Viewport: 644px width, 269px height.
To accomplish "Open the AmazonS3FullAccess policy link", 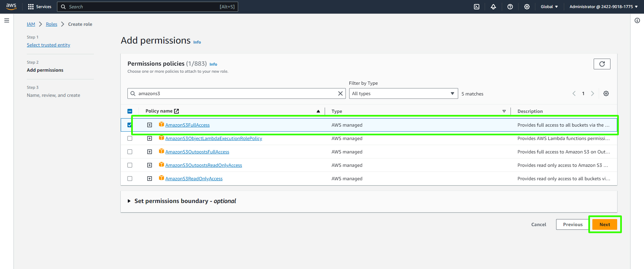I will (187, 125).
